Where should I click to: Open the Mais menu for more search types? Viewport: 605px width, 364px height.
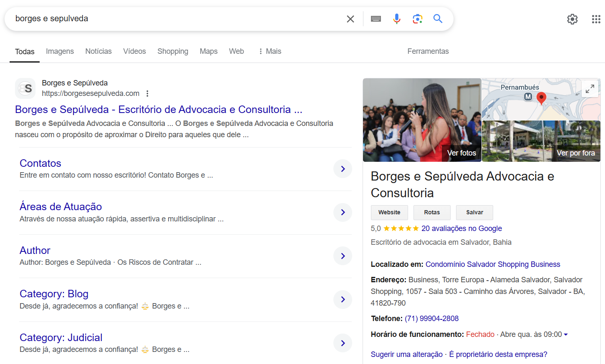(270, 51)
